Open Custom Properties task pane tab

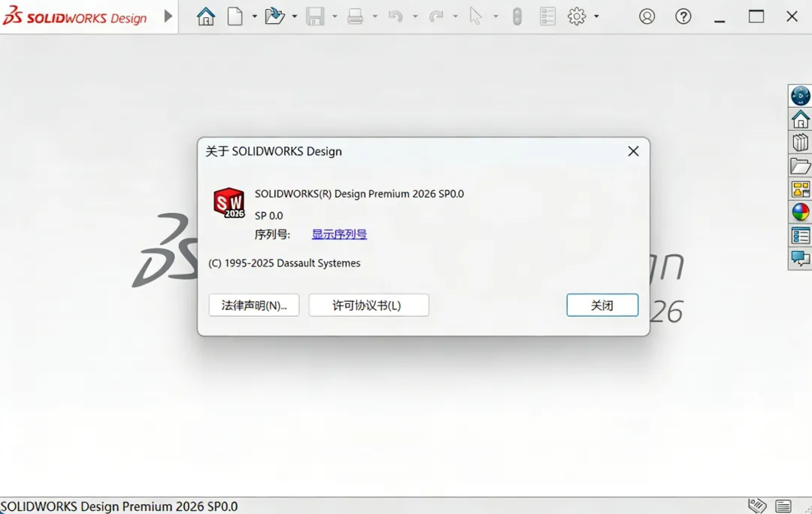point(800,236)
